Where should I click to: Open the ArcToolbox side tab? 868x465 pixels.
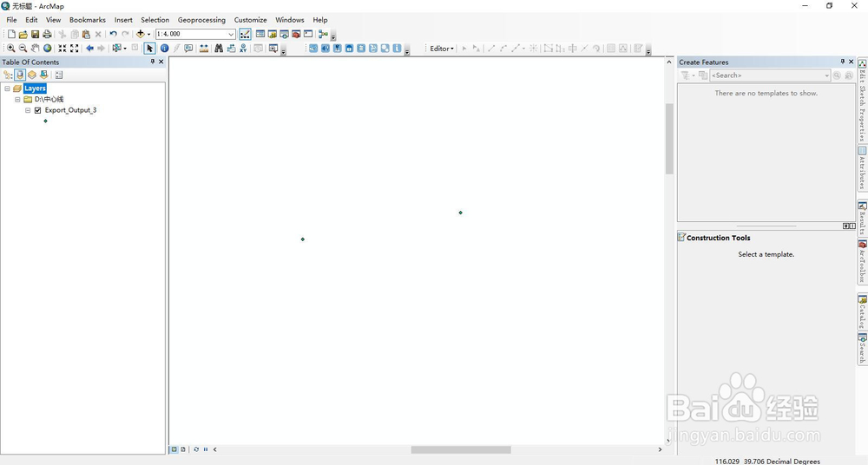863,261
